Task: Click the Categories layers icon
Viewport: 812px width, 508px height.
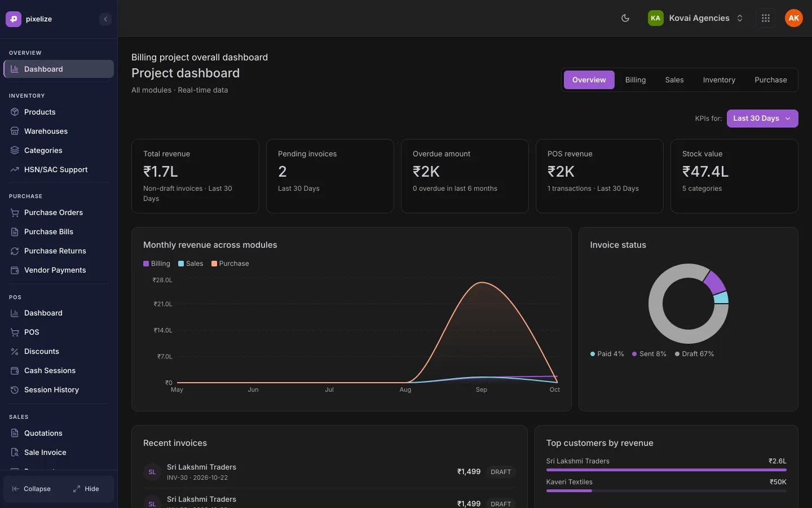Action: coord(15,151)
